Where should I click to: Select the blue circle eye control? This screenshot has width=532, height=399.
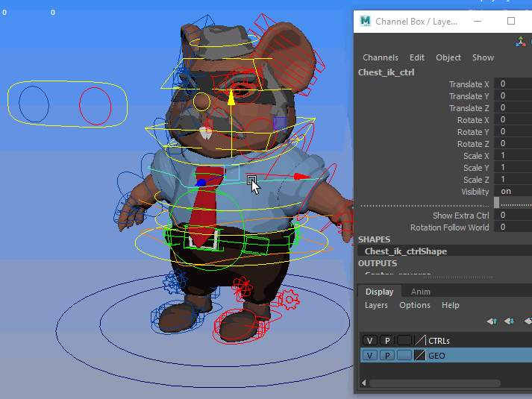(x=34, y=104)
